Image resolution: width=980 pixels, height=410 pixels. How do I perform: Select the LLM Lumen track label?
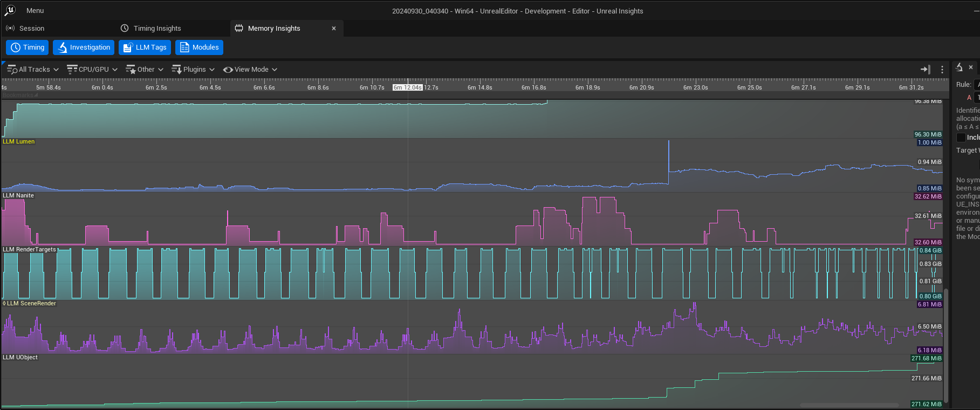tap(19, 142)
